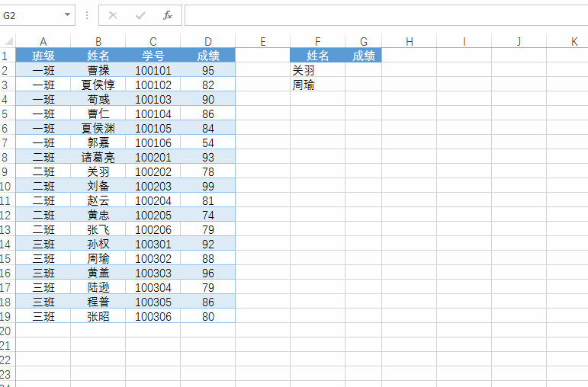
Task: Click the Select All corner triangle
Action: (x=8, y=41)
